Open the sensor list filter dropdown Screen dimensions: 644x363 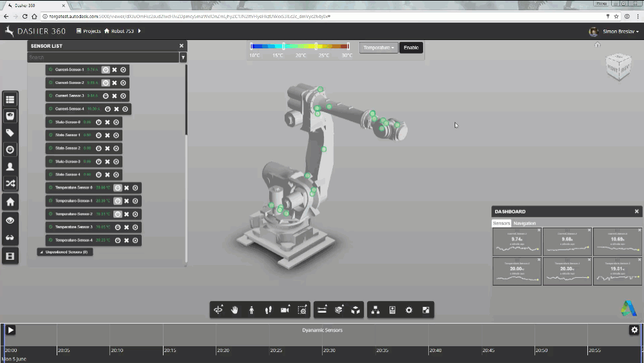[x=183, y=58]
